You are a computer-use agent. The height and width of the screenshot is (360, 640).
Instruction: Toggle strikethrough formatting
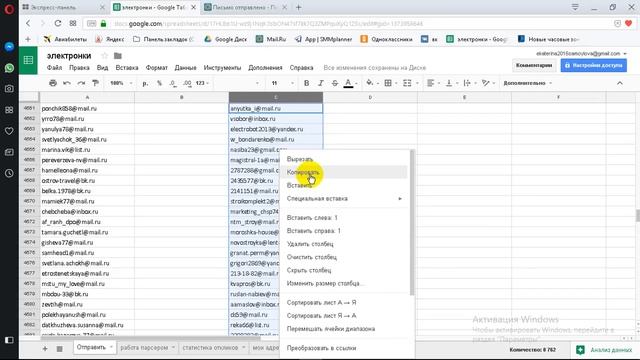pyautogui.click(x=335, y=83)
